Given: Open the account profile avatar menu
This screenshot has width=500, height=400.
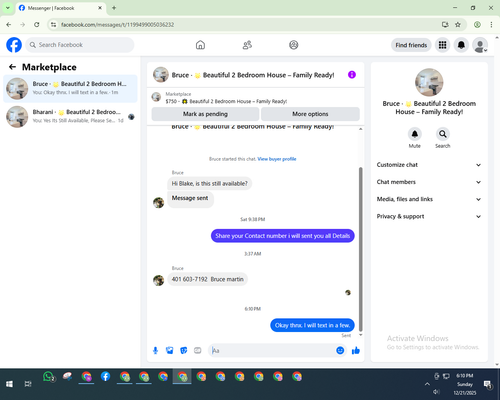Looking at the screenshot, I should 480,45.
